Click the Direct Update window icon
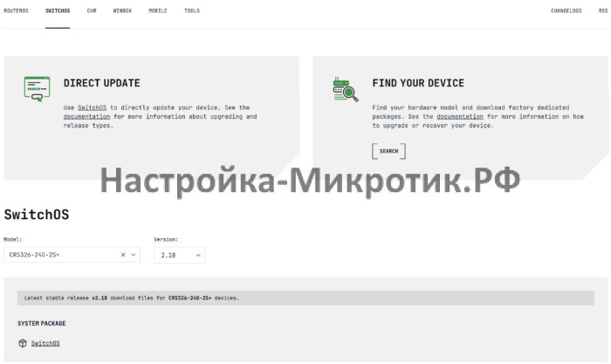 point(37,89)
